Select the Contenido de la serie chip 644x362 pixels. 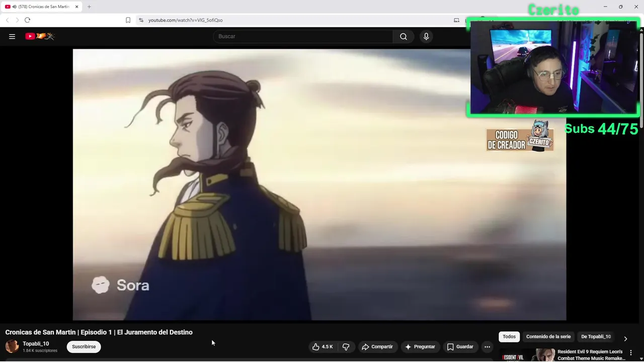tap(548, 337)
